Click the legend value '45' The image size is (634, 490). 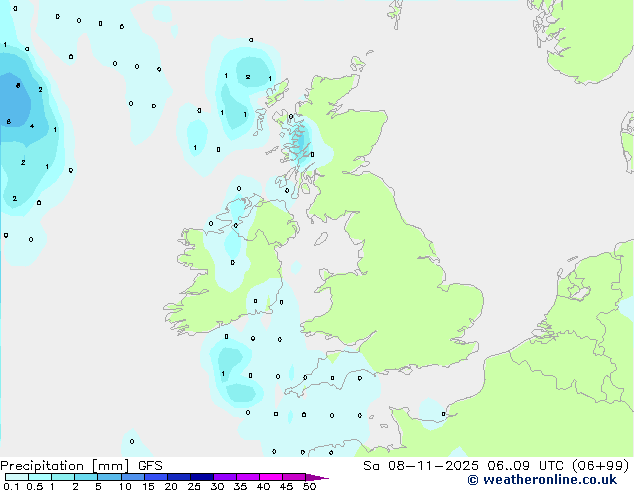[286, 486]
